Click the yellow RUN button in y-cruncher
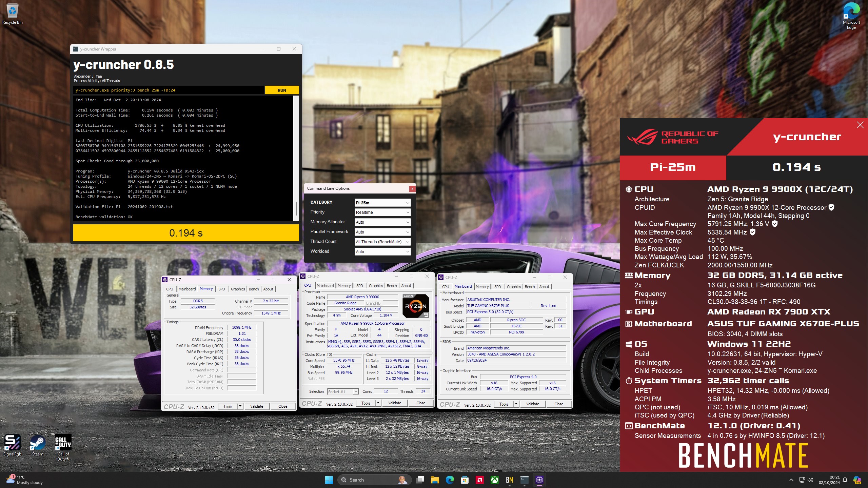Image resolution: width=868 pixels, height=488 pixels. (x=282, y=90)
